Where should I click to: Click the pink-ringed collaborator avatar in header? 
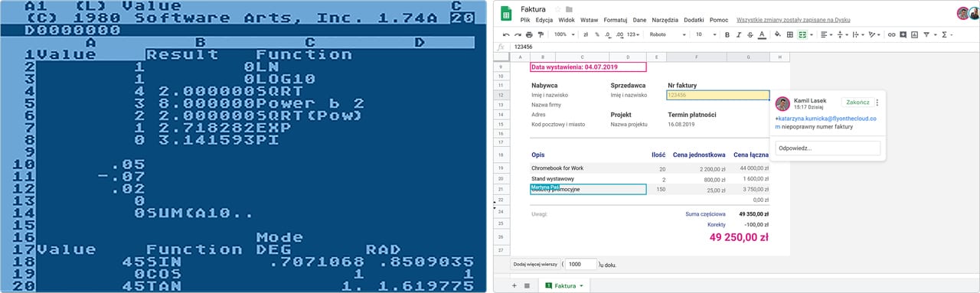[x=962, y=13]
